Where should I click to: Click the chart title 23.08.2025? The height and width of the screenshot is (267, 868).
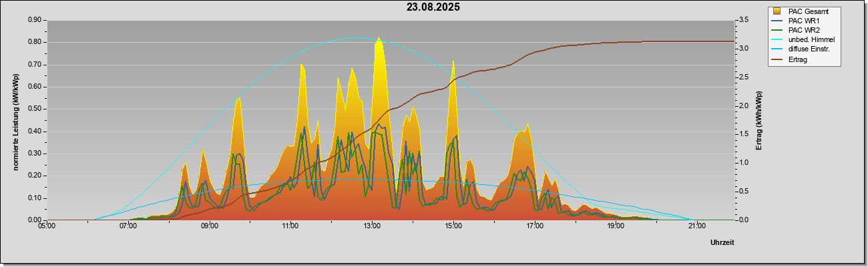click(433, 7)
